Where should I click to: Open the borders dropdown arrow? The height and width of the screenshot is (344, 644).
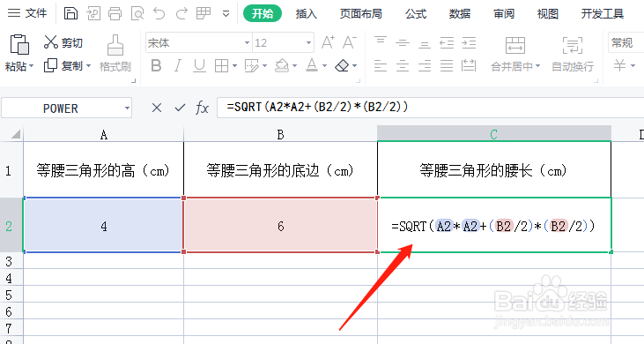click(234, 66)
